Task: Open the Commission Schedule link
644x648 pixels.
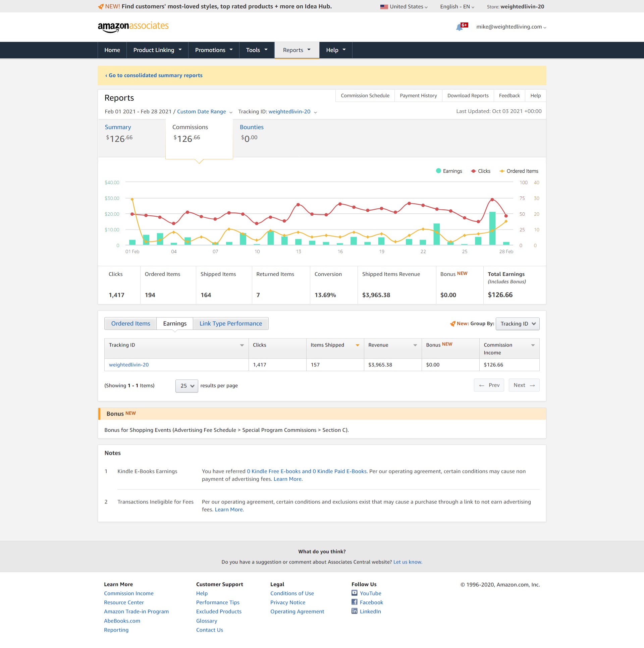Action: [365, 96]
